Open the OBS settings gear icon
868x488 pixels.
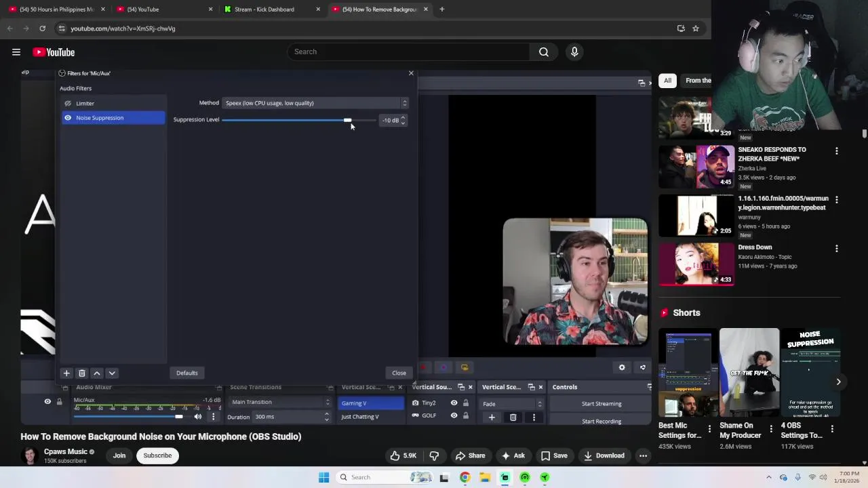tap(622, 367)
